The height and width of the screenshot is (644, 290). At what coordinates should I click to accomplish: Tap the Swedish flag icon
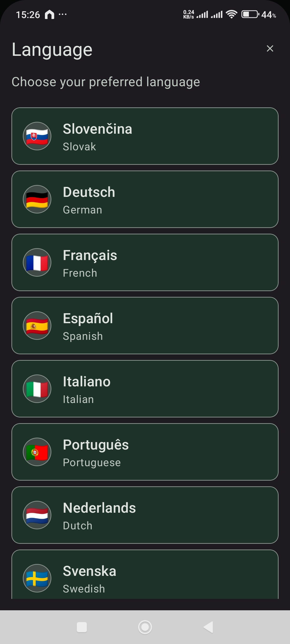point(37,578)
